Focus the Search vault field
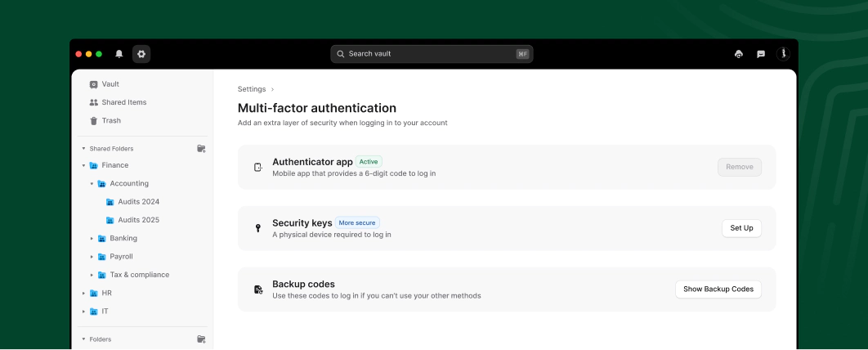 point(432,54)
